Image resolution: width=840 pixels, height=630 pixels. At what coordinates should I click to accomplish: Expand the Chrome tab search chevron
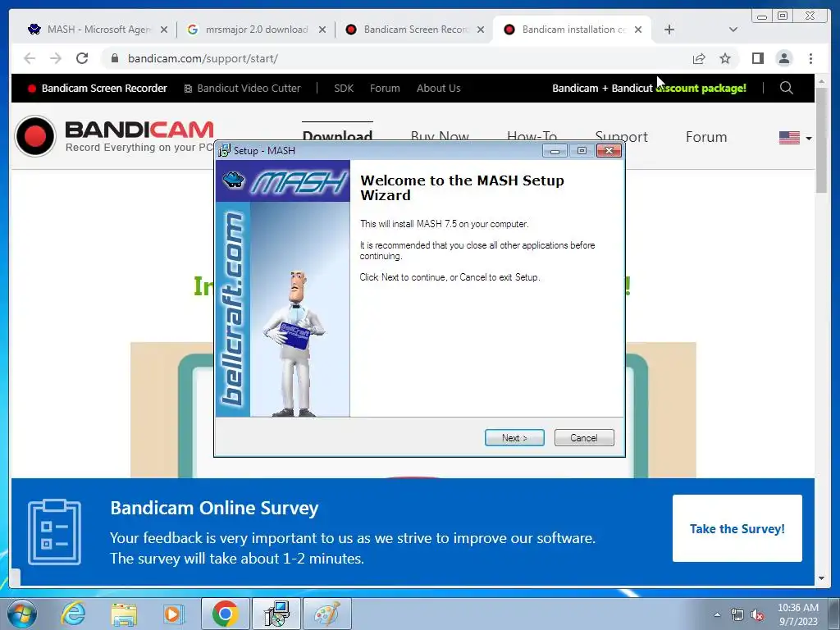click(733, 30)
